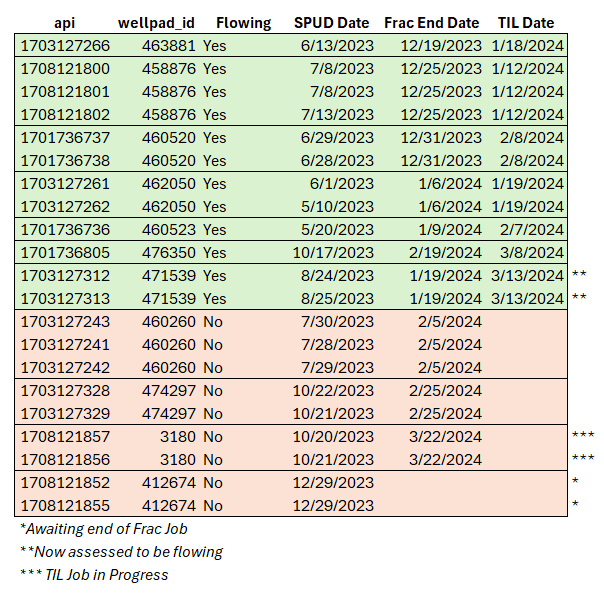The image size is (604, 598).
Task: Click the triple asterisk beside 1708121856 row
Action: click(583, 458)
